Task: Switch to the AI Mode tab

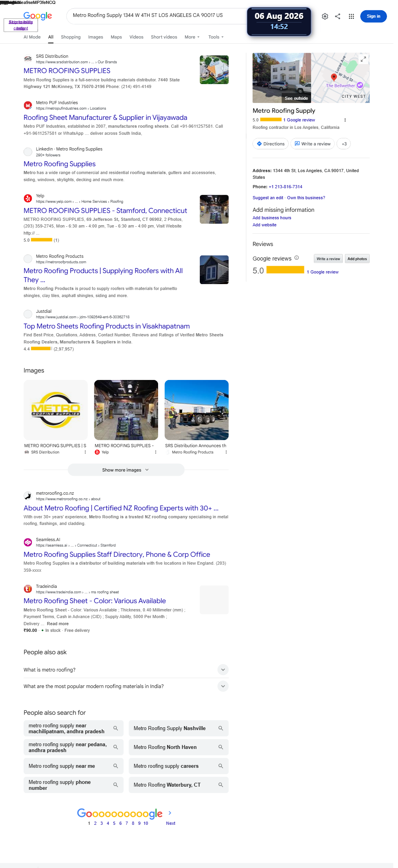Action: (32, 37)
